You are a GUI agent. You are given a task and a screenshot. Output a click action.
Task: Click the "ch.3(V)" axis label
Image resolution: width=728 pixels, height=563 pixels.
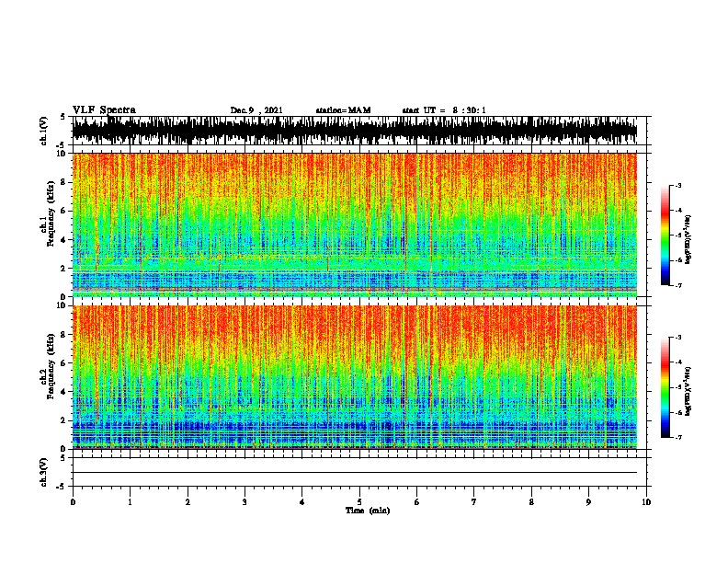44,472
